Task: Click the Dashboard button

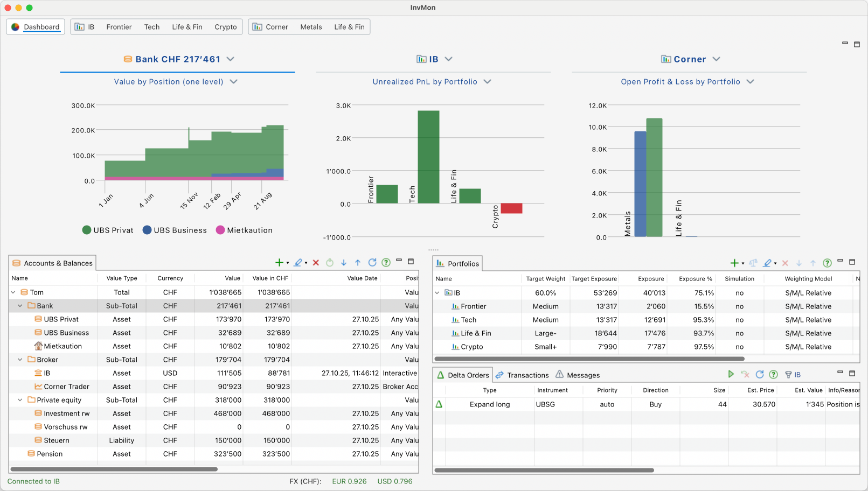Action: click(36, 27)
